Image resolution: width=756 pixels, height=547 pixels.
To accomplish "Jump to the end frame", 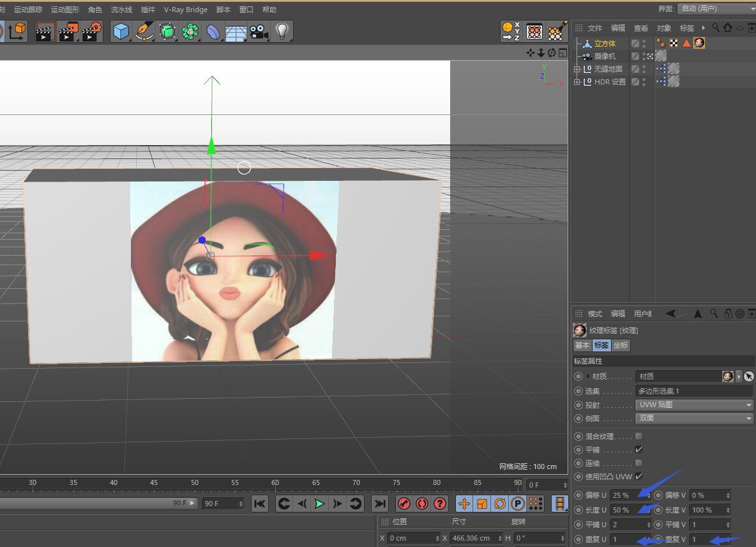I will pyautogui.click(x=380, y=504).
